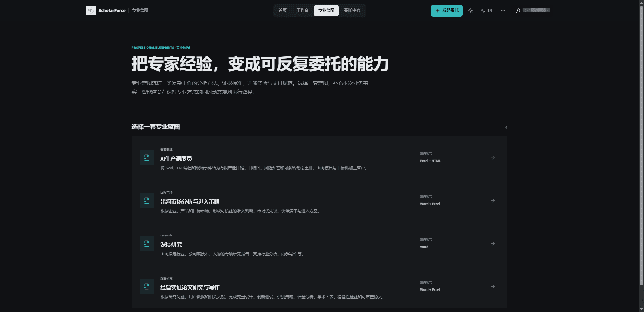The width and height of the screenshot is (644, 312).
Task: Go to the 首页 tab
Action: [x=283, y=10]
